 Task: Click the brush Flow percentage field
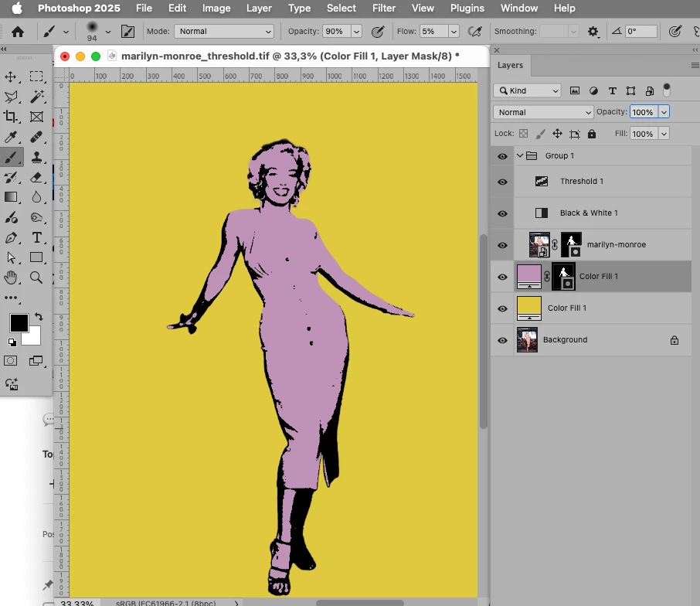point(432,32)
